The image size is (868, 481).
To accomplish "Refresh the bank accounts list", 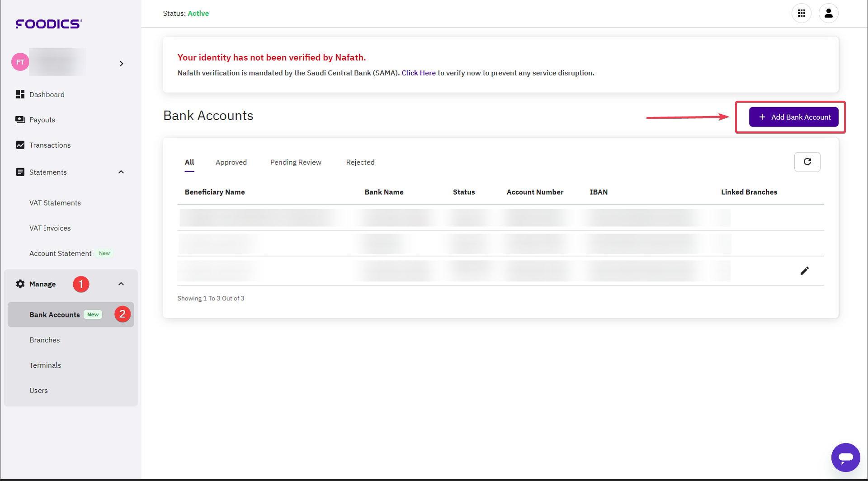I will point(807,162).
